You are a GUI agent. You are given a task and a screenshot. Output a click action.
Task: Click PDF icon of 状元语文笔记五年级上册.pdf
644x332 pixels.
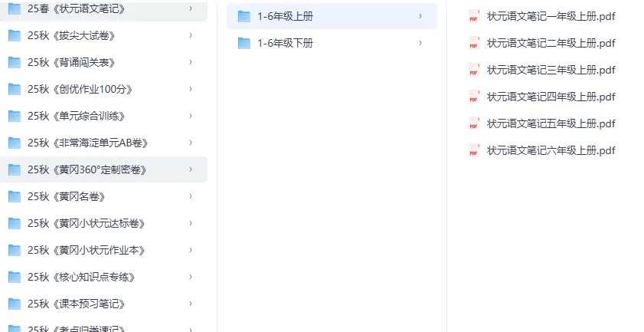pyautogui.click(x=474, y=123)
